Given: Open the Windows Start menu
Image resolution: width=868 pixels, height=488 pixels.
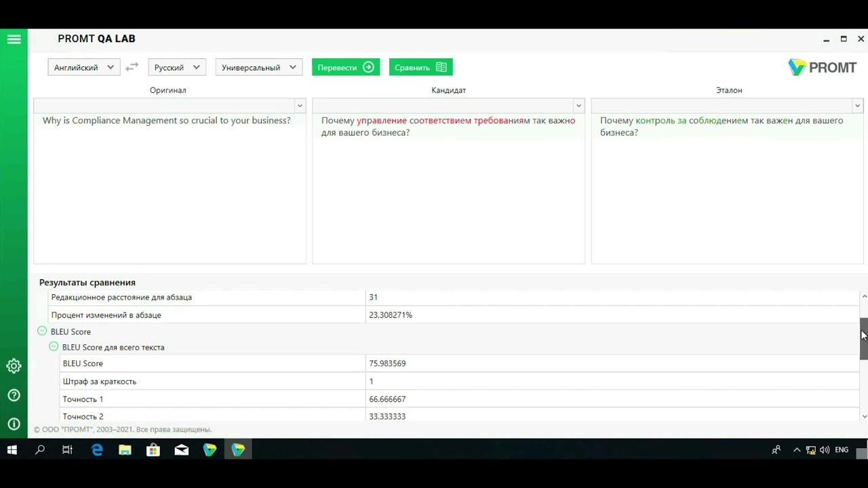Looking at the screenshot, I should point(12,449).
